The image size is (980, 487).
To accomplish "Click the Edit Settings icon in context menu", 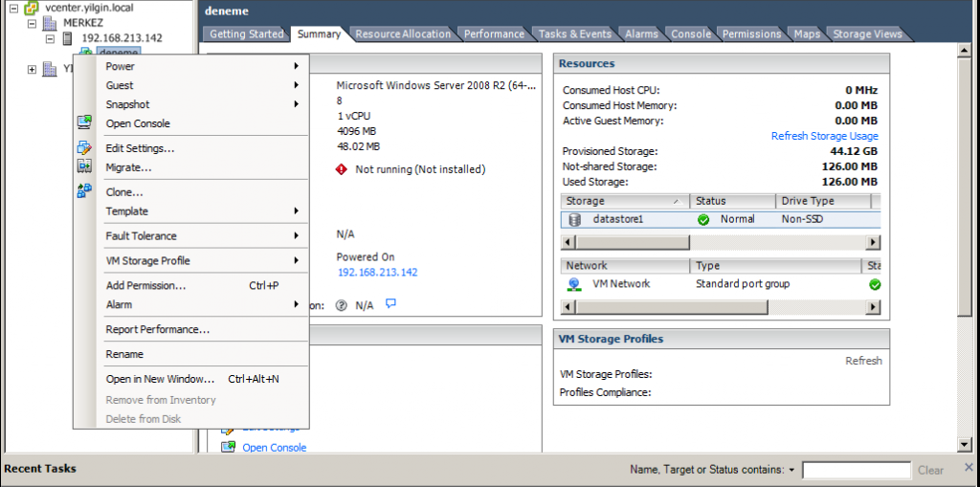I will tap(84, 148).
